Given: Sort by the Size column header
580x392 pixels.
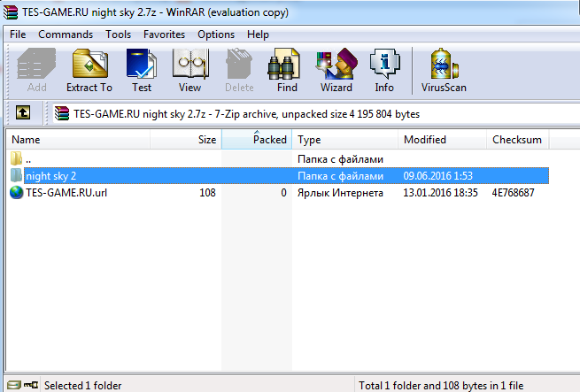Looking at the screenshot, I should coord(186,140).
